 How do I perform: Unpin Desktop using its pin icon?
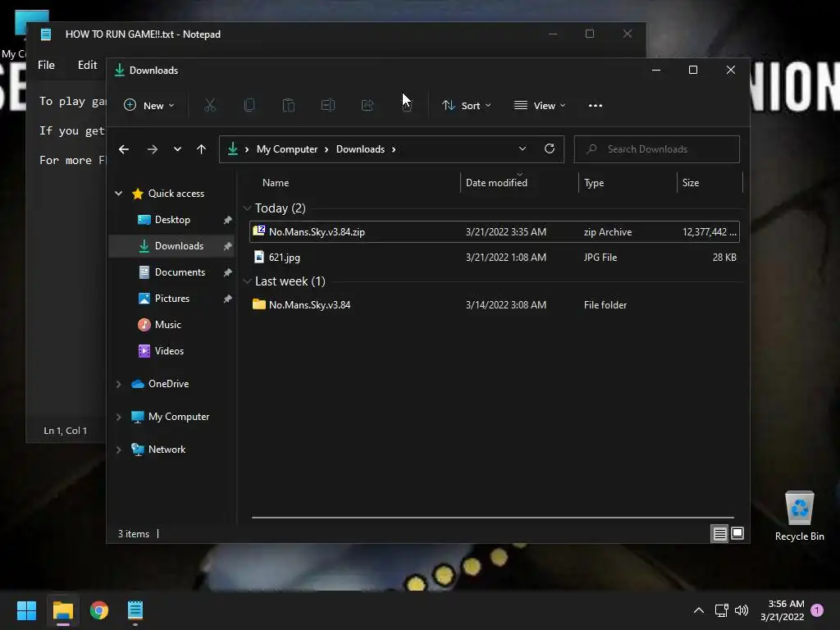point(227,219)
